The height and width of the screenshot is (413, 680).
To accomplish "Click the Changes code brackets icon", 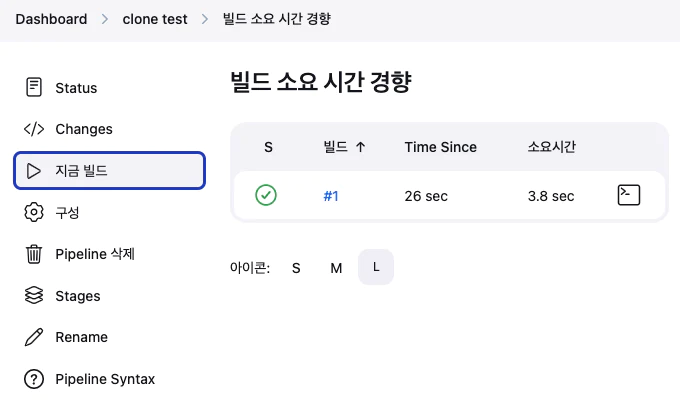I will coord(34,129).
